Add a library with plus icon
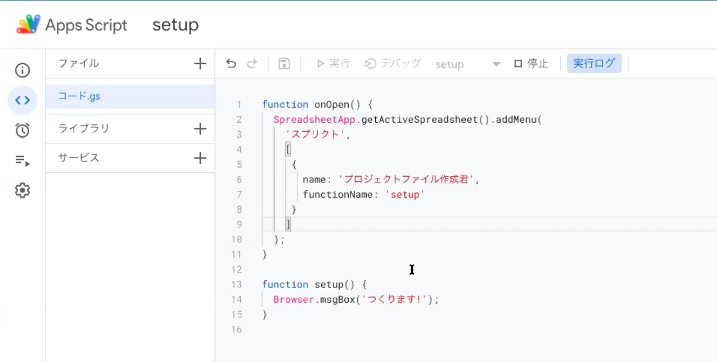The height and width of the screenshot is (362, 717). (x=200, y=129)
